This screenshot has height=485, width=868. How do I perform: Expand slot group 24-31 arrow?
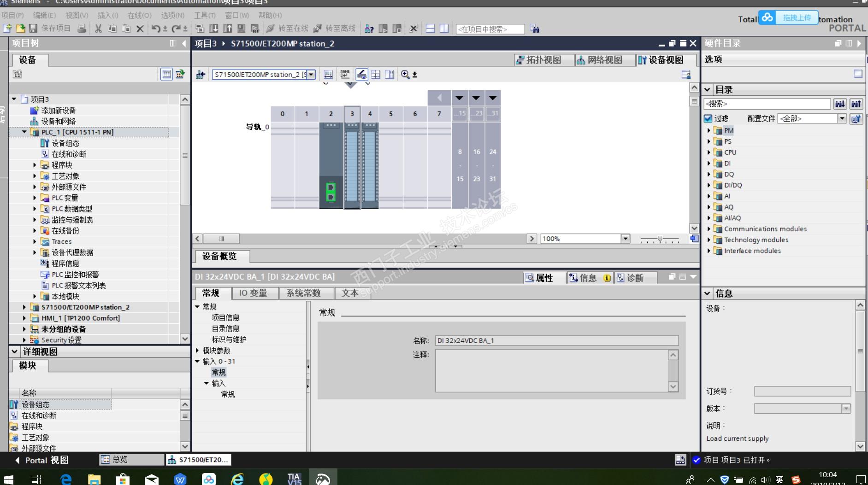(x=493, y=98)
